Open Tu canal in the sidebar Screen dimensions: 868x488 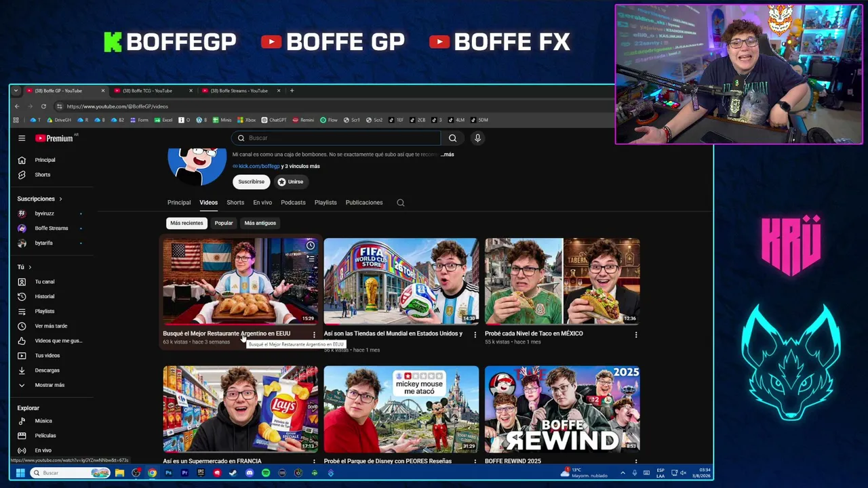[x=45, y=282]
